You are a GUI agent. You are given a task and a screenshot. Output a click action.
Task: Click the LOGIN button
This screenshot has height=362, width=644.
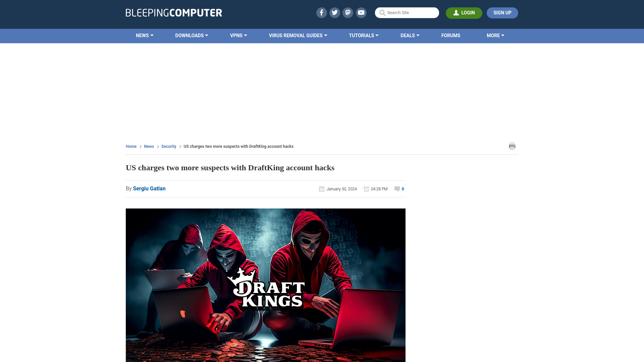tap(464, 13)
